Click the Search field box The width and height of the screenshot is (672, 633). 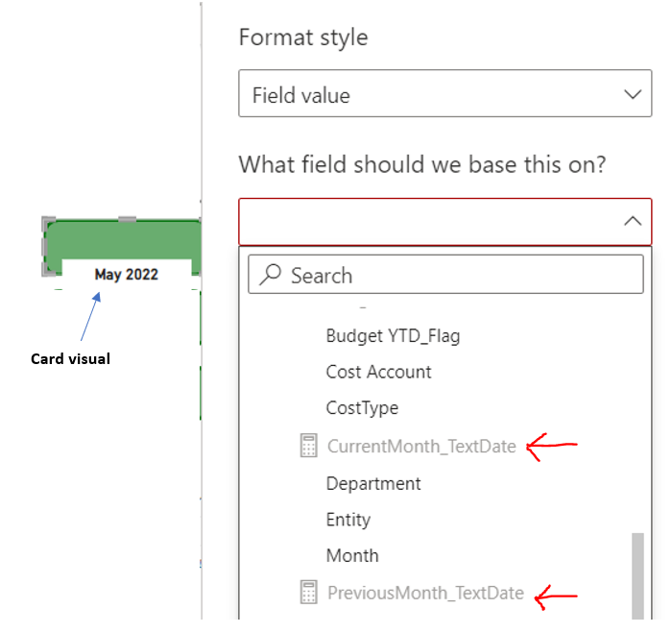click(445, 275)
